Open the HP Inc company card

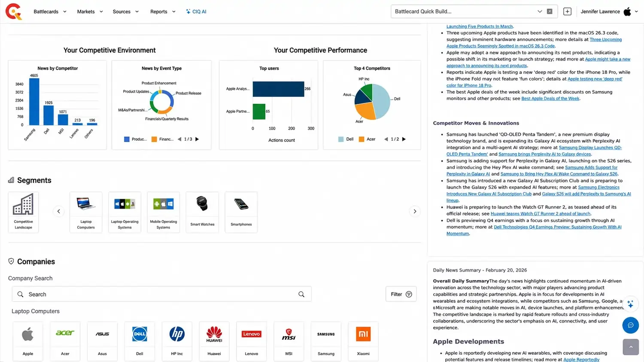coord(177,341)
